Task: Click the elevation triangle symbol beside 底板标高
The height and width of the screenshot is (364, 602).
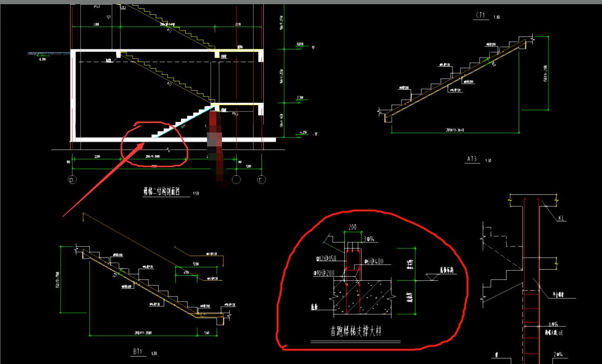Action: (x=433, y=277)
